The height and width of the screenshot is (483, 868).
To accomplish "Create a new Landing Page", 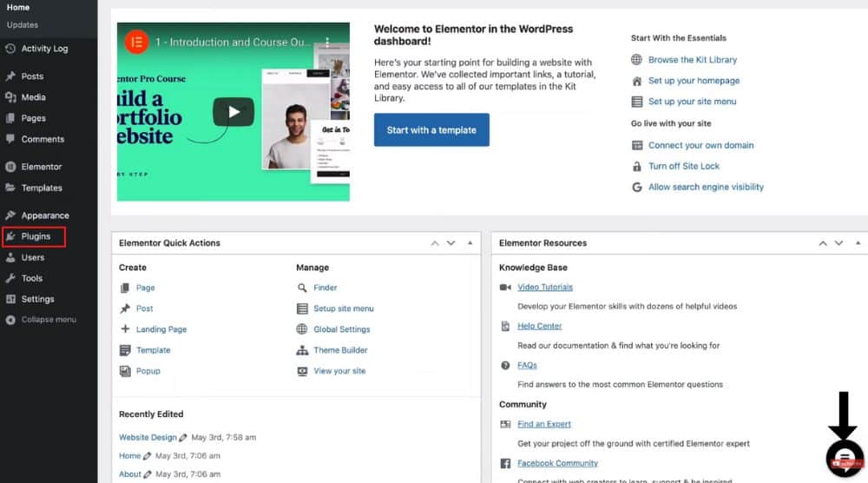I will 161,329.
